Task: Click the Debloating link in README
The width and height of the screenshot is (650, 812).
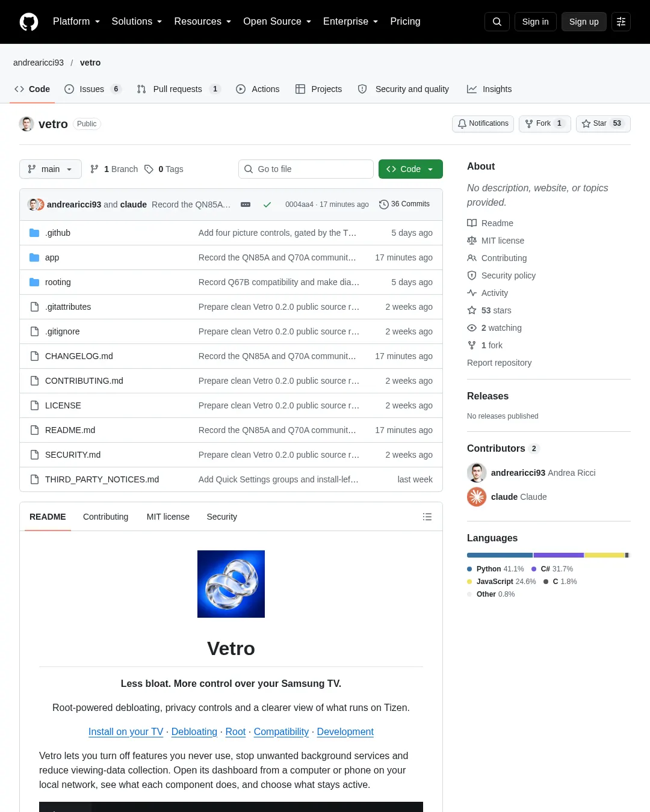Action: tap(194, 732)
